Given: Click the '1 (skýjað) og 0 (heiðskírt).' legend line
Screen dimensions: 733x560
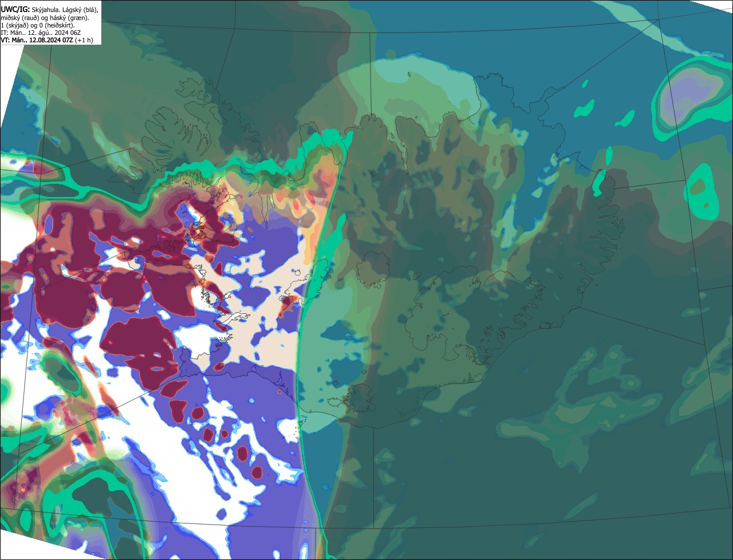Looking at the screenshot, I should click(x=37, y=25).
